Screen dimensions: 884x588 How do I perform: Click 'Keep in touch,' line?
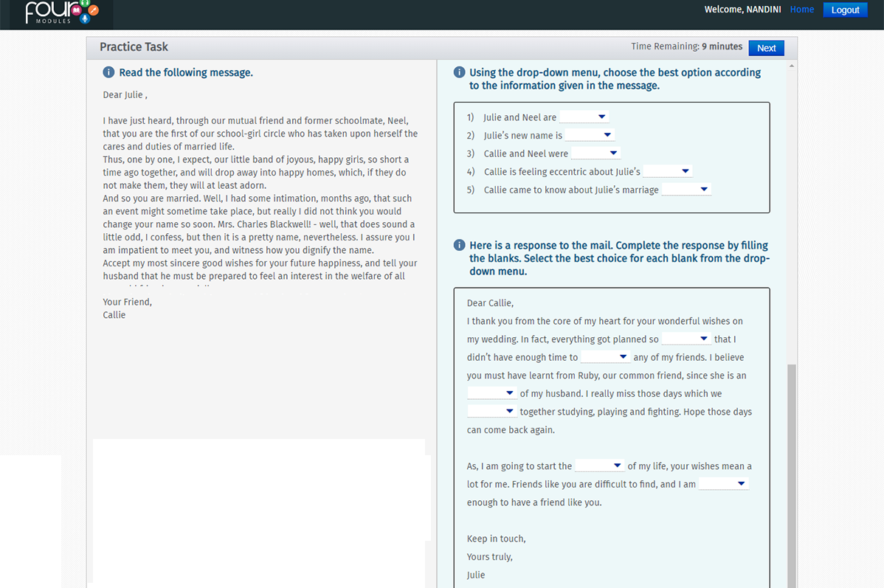(x=496, y=539)
